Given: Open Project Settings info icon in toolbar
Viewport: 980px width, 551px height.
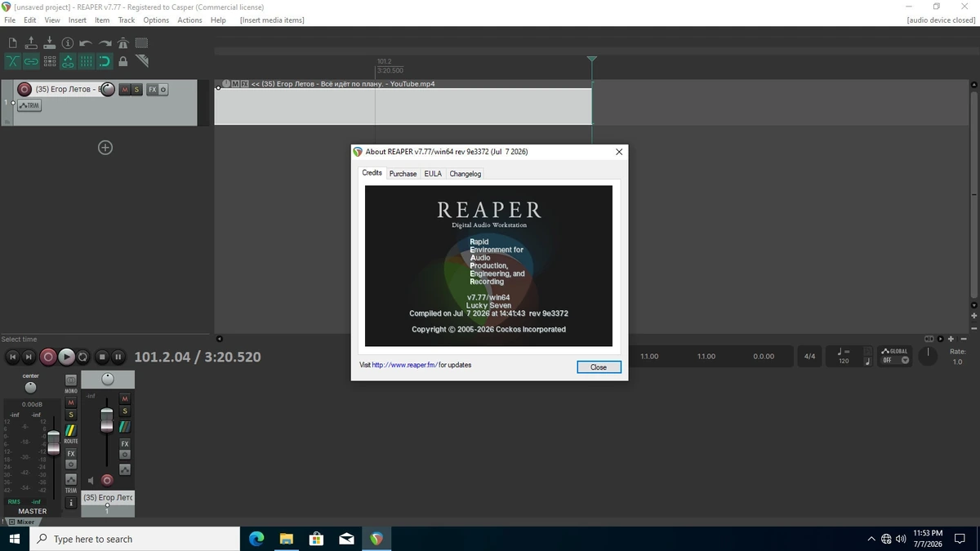Looking at the screenshot, I should point(68,43).
